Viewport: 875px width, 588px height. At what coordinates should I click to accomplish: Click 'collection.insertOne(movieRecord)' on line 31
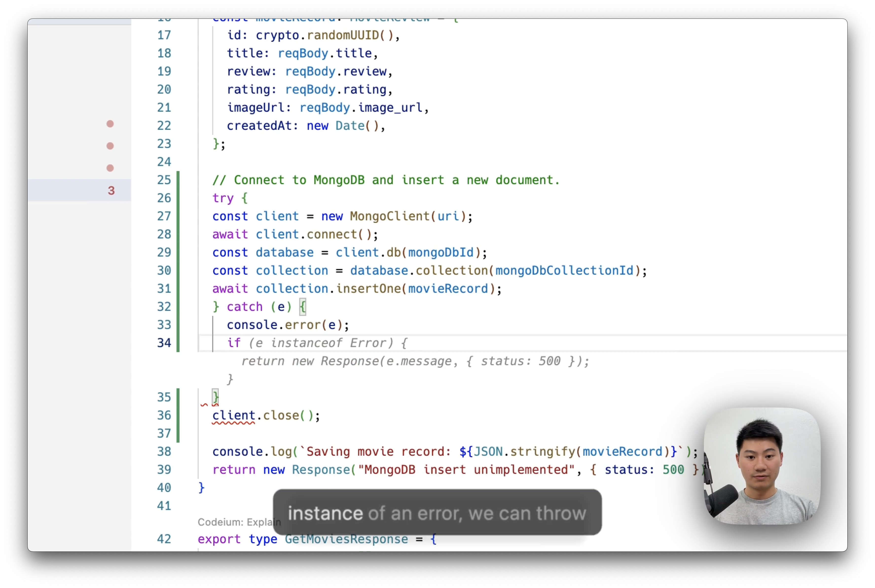click(x=375, y=289)
